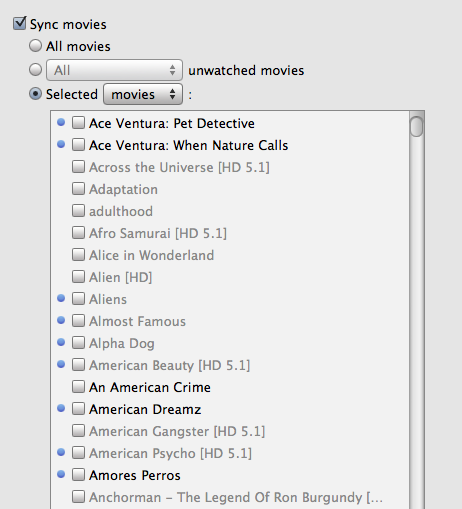Screen dimensions: 462x509
Task: Click the blue dot beside American Dreamz
Action: (x=61, y=408)
